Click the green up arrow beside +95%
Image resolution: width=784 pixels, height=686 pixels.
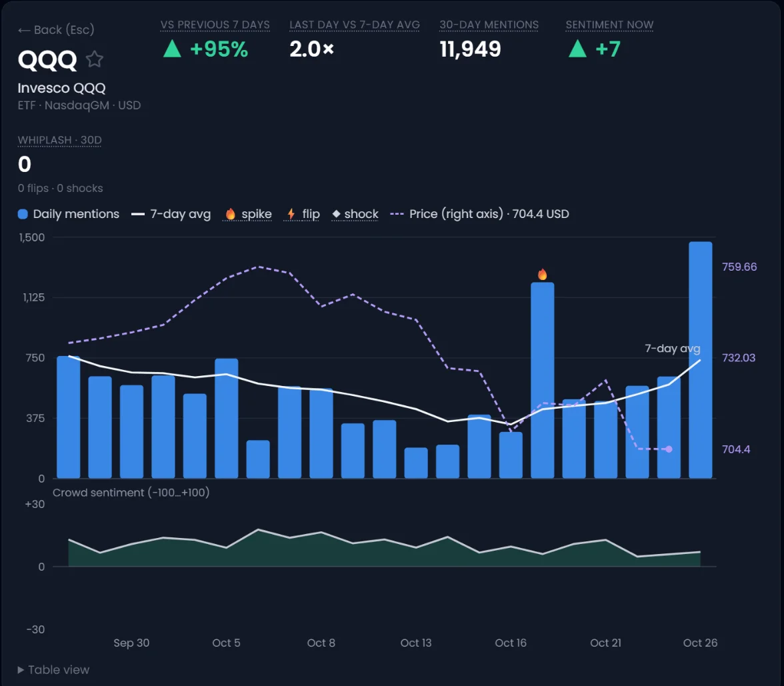[x=172, y=49]
